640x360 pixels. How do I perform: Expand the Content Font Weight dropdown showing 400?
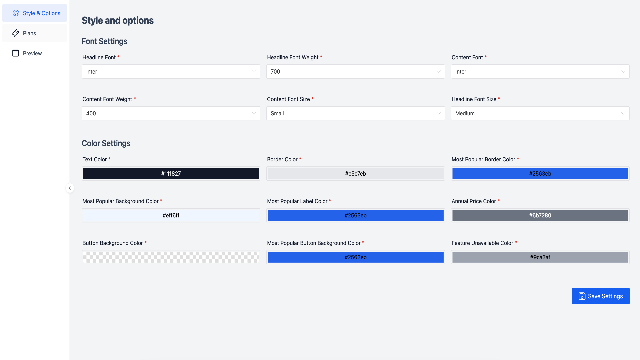point(171,113)
